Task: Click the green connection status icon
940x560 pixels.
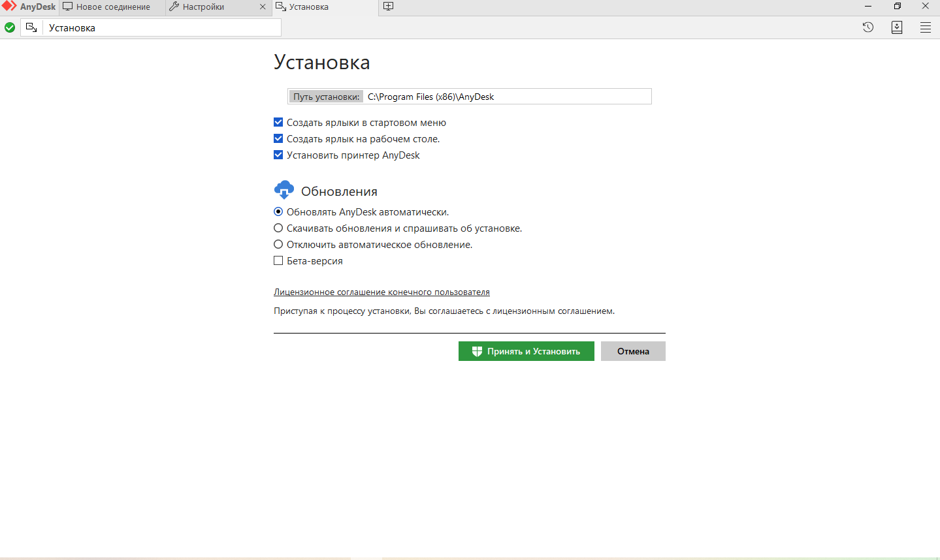Action: point(10,27)
